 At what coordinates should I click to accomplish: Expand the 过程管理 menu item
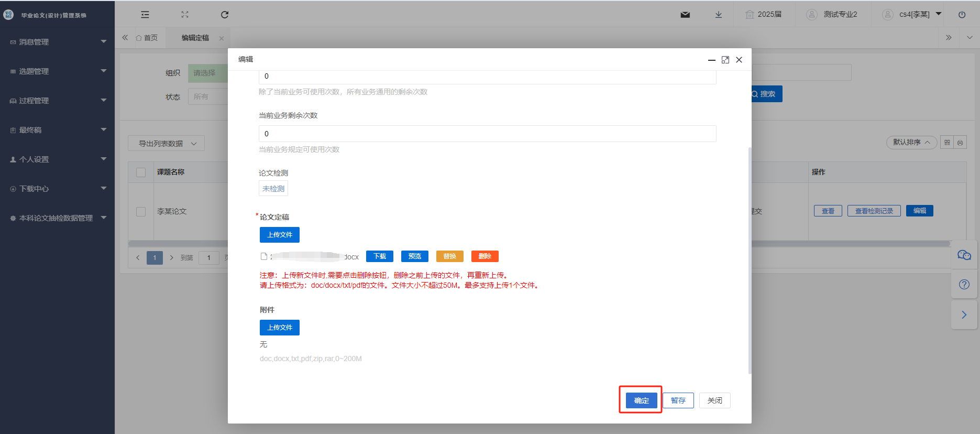(x=58, y=101)
